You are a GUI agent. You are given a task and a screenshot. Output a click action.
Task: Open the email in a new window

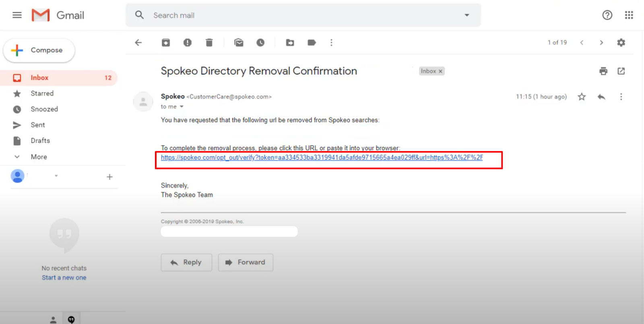pos(621,71)
